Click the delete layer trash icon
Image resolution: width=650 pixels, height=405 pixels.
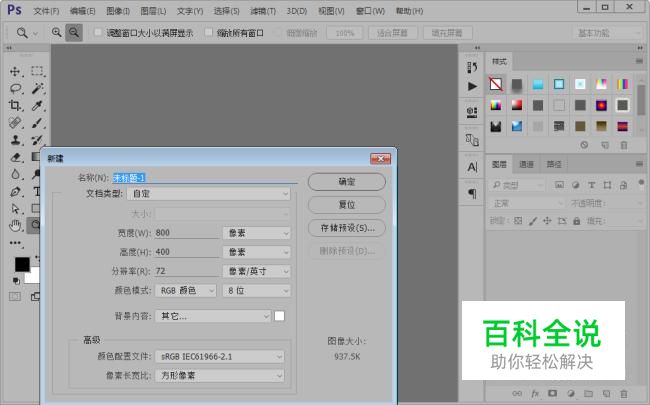click(623, 393)
